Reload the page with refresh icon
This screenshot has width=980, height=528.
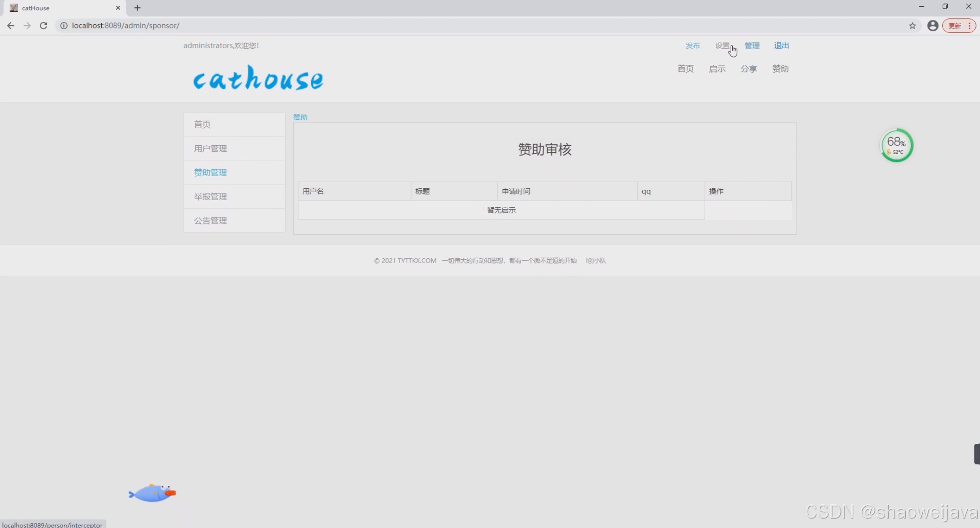point(44,26)
